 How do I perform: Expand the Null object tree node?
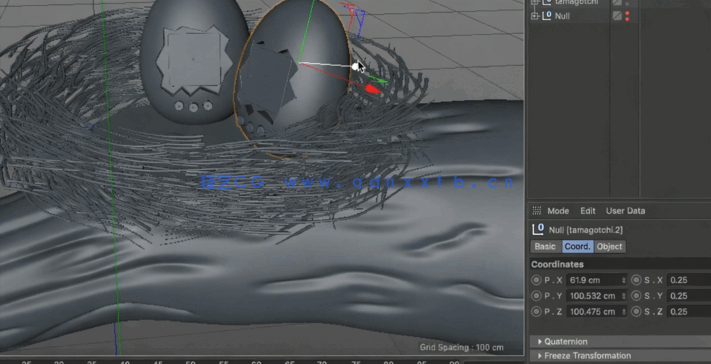coord(535,16)
